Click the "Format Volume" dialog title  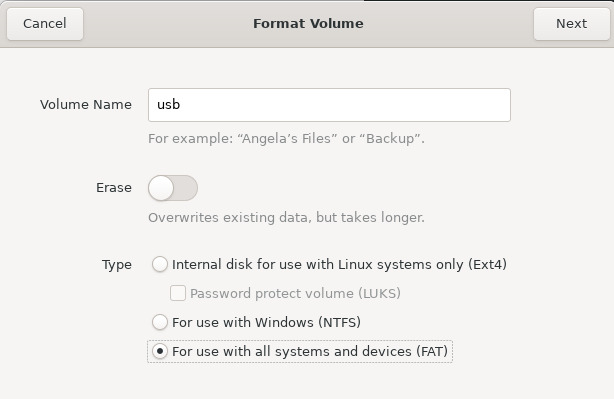tap(308, 23)
